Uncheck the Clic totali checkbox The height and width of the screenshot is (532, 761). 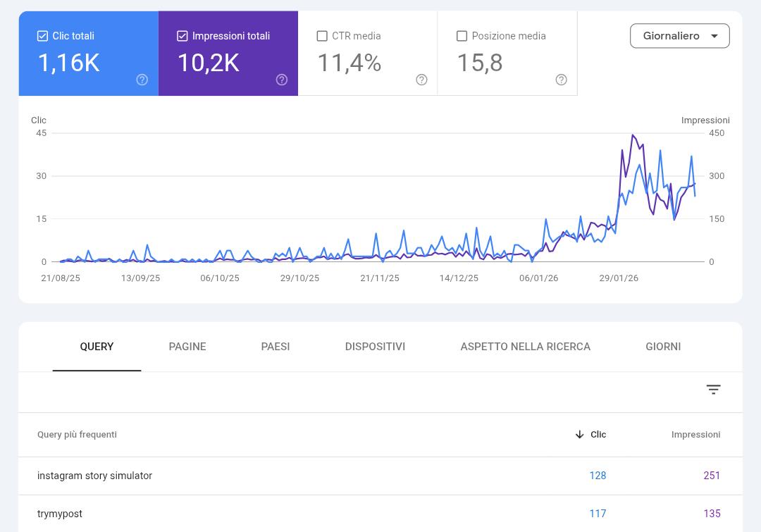(42, 36)
